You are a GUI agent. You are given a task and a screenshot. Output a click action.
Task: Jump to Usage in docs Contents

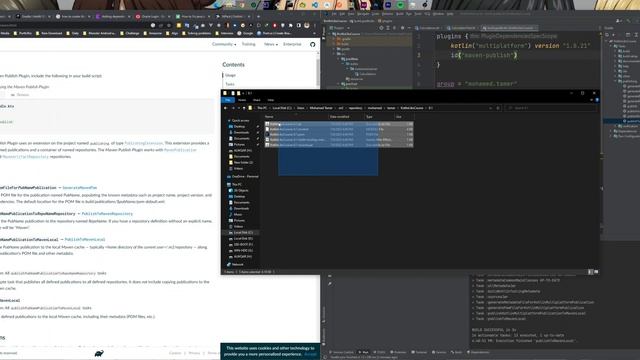(x=231, y=75)
